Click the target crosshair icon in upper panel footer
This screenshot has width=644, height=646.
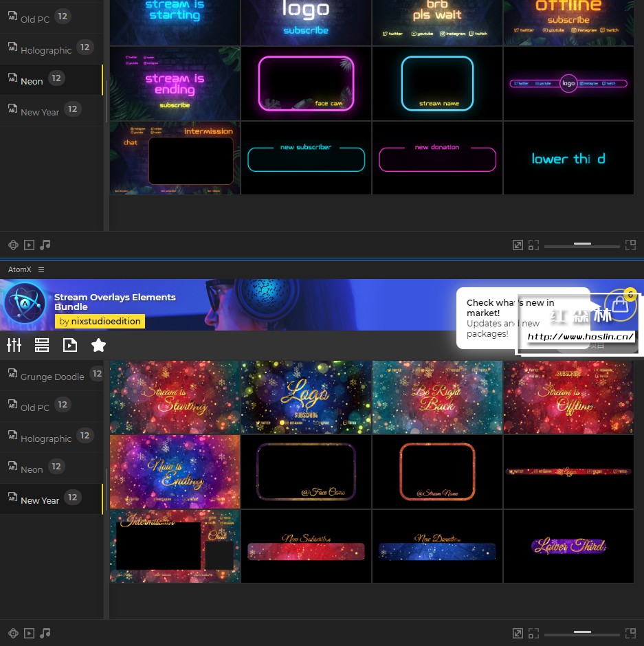[13, 245]
